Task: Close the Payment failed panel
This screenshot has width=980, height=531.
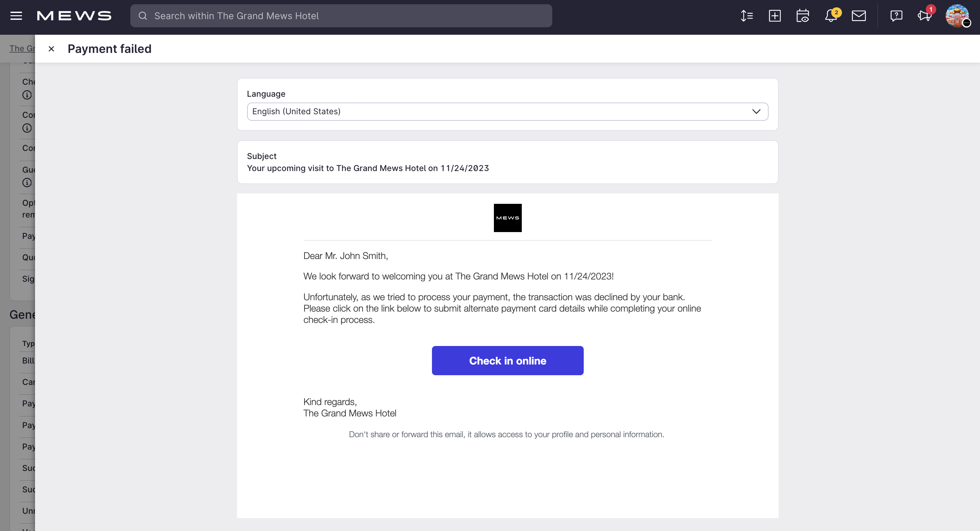Action: click(x=51, y=49)
